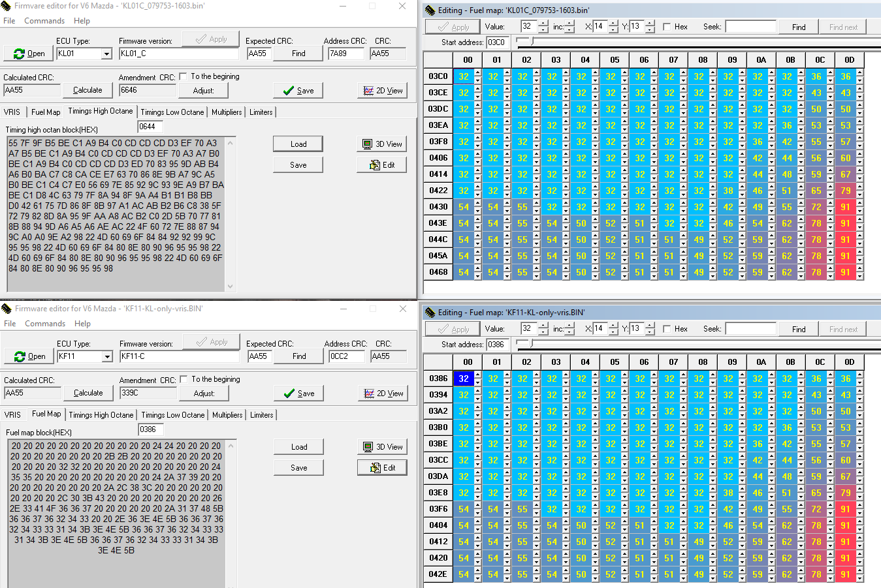Expand ECU Type dropdown showing KF11

click(107, 357)
